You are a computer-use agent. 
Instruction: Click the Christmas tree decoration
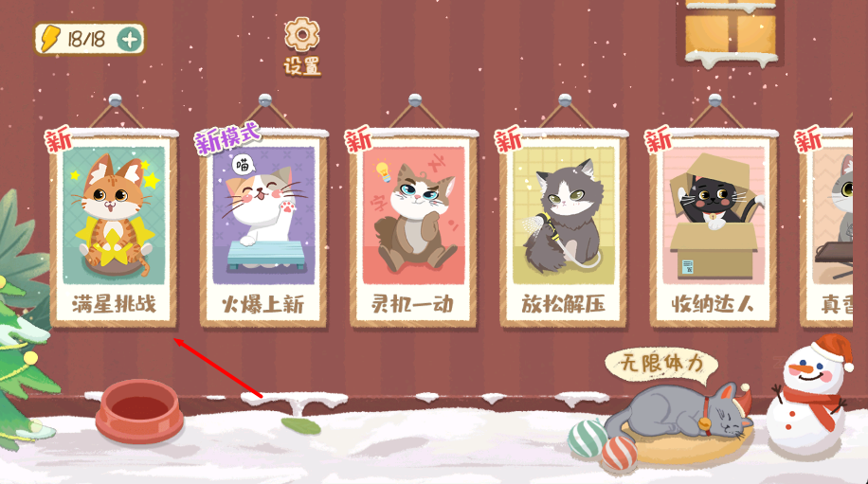tap(24, 320)
